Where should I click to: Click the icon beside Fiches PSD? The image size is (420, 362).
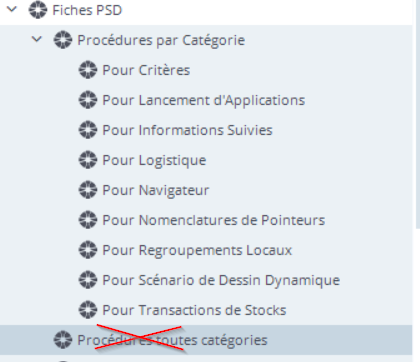[x=38, y=10]
